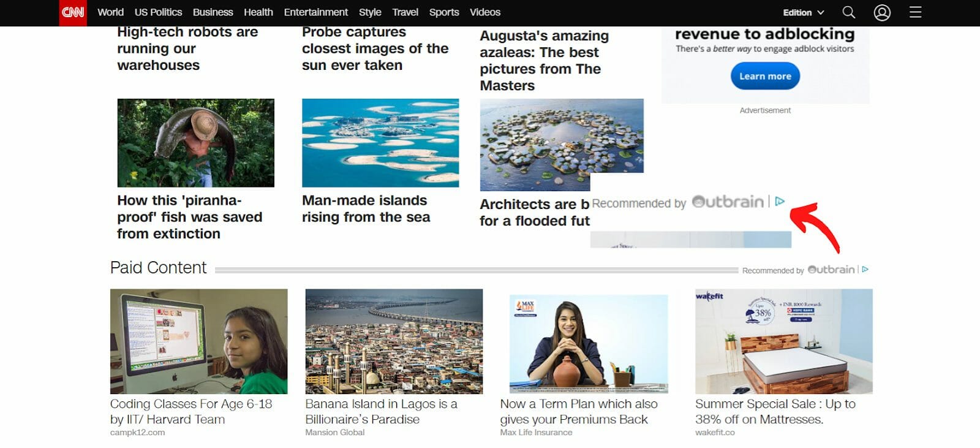Click the AdChoices icon beside Paid Content Outbrain
The height and width of the screenshot is (448, 980).
tap(865, 270)
